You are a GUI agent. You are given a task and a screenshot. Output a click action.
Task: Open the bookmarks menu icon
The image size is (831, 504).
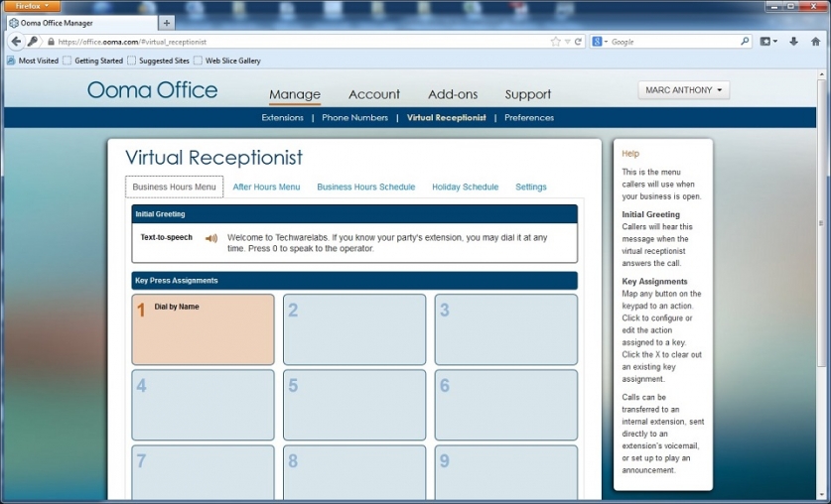tap(768, 42)
